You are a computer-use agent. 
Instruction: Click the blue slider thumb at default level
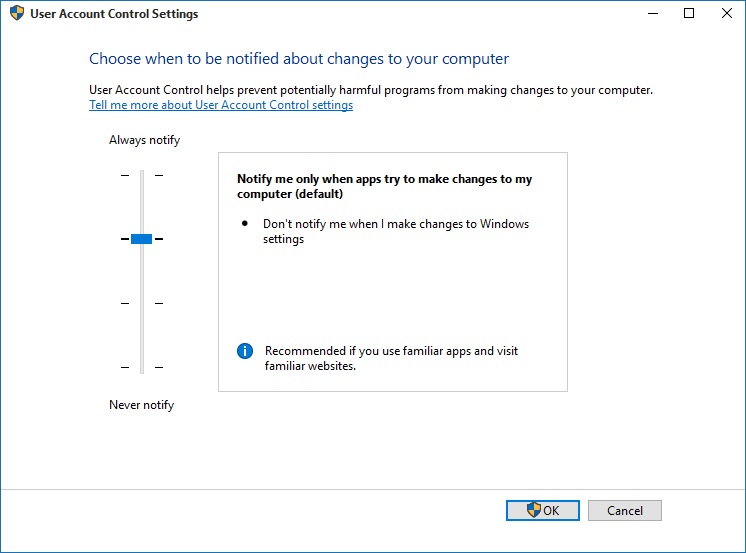pos(141,239)
